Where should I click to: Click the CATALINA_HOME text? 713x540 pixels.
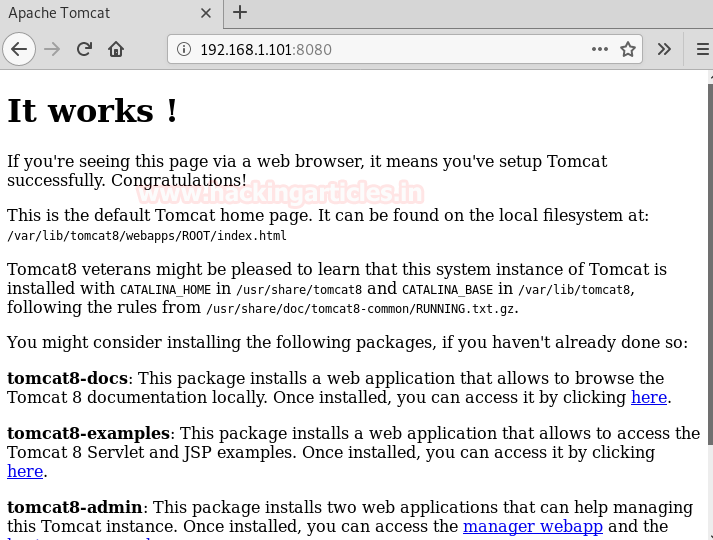pyautogui.click(x=166, y=290)
